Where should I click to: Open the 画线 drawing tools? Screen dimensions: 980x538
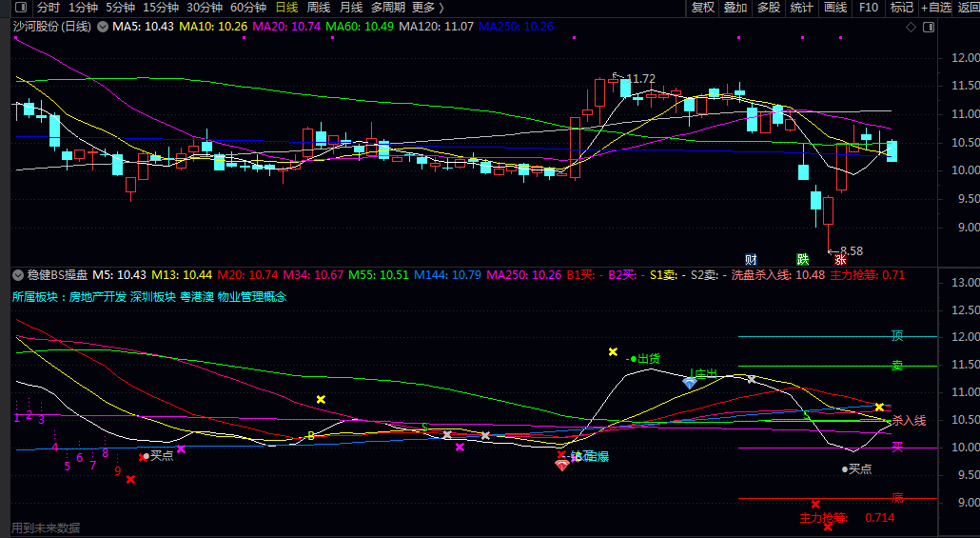tap(835, 8)
